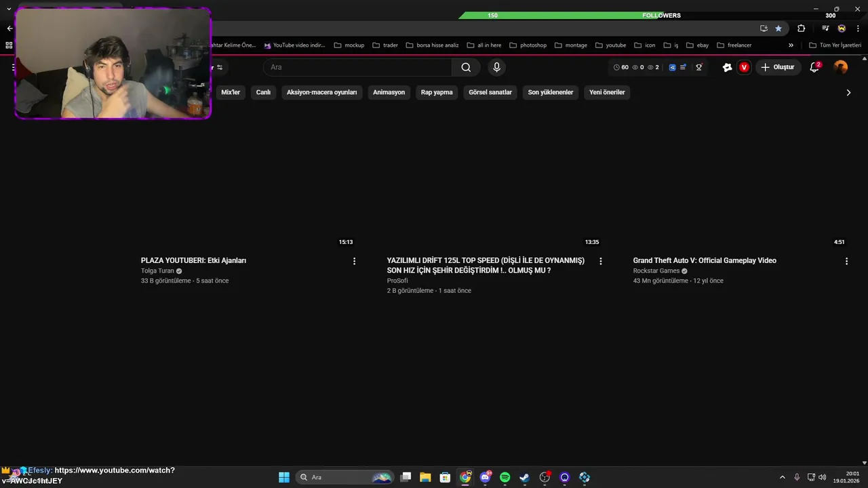Open the 'ebay' bookmark folder

(x=698, y=45)
